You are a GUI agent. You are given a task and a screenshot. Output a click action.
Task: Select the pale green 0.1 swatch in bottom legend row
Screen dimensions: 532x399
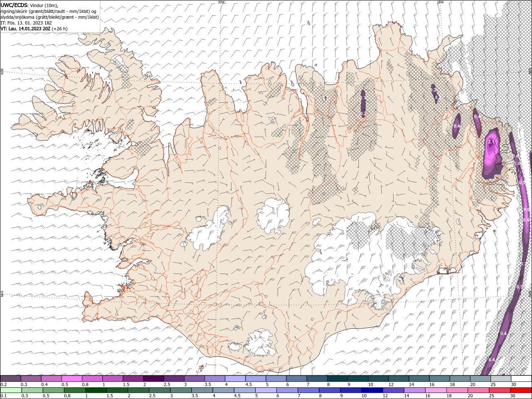(11, 390)
